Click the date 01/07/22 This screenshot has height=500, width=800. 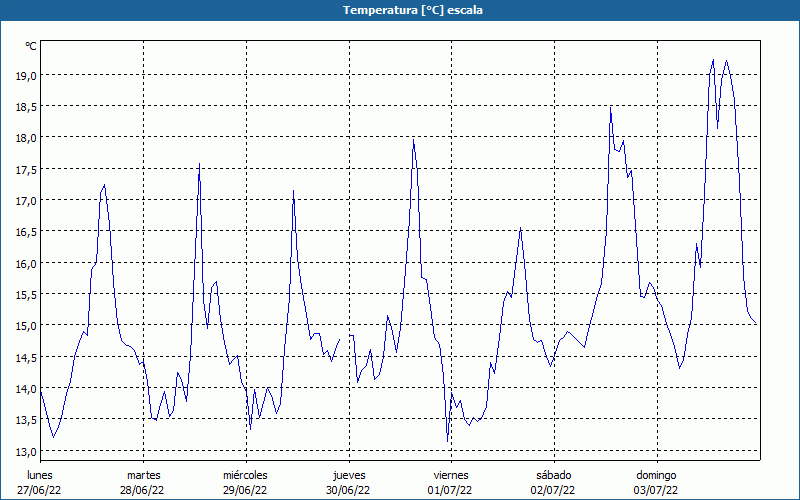[450, 490]
